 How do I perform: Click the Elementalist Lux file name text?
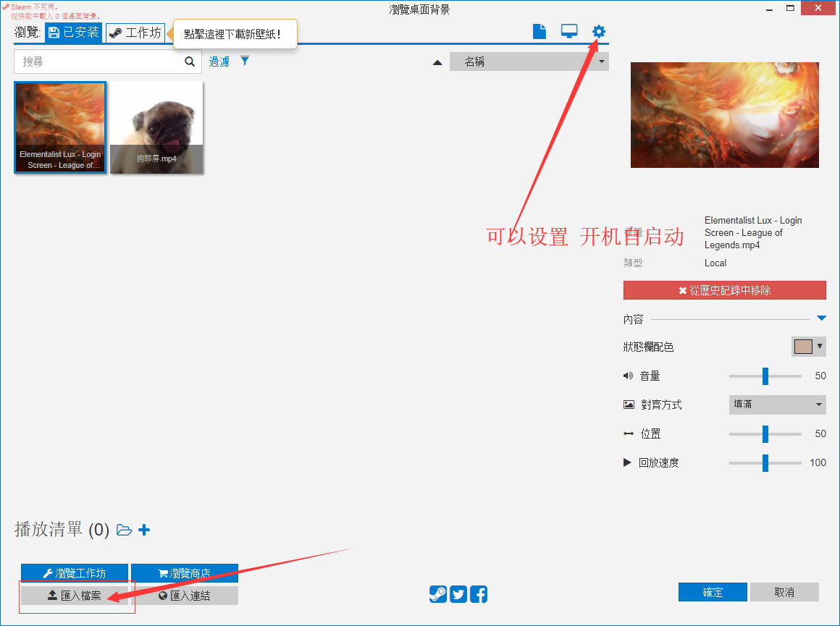(x=753, y=232)
